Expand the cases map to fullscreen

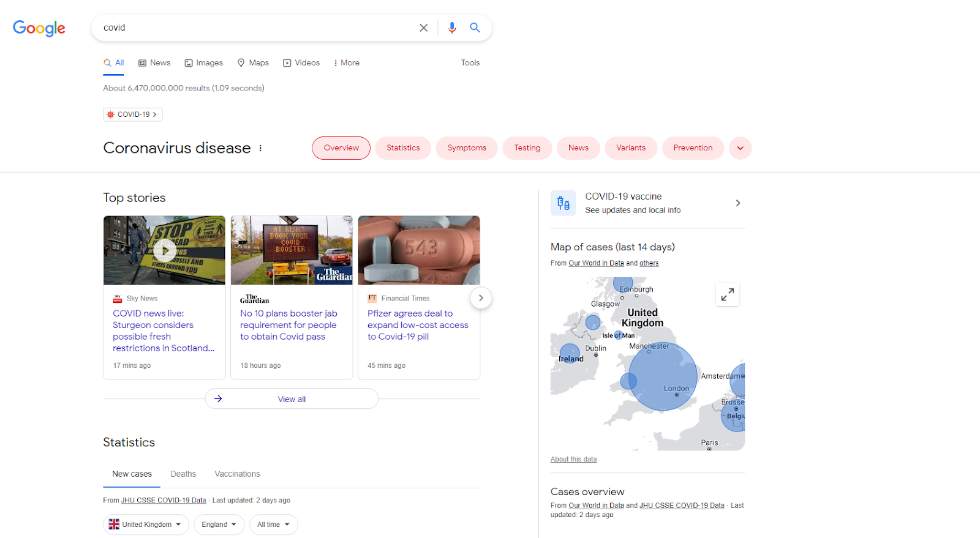pyautogui.click(x=728, y=295)
